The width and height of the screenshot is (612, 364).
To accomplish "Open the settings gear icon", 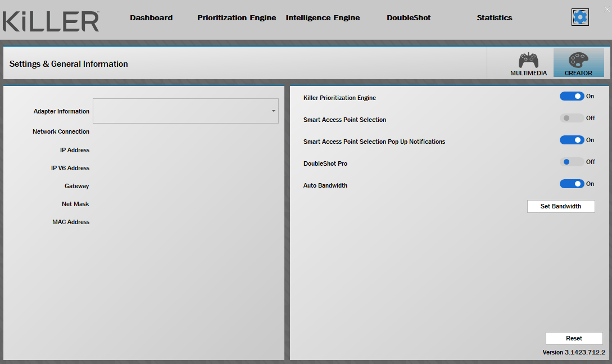I will (x=580, y=17).
